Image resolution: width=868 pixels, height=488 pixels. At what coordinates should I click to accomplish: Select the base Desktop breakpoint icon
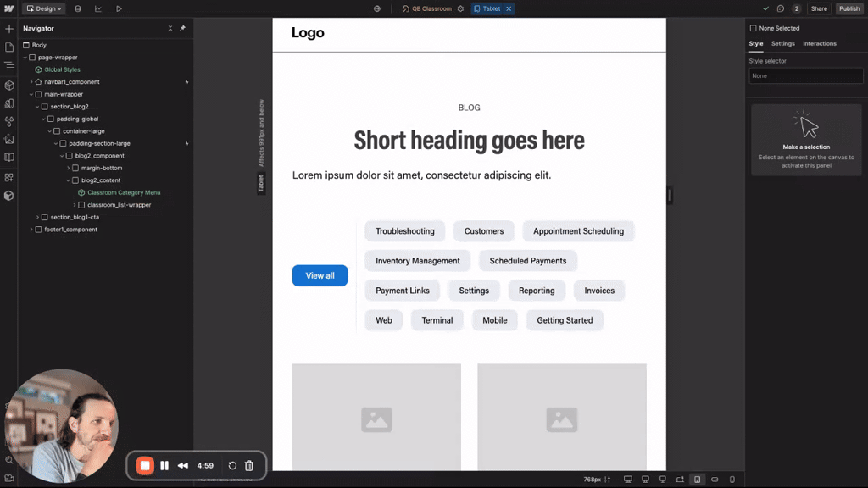click(680, 480)
